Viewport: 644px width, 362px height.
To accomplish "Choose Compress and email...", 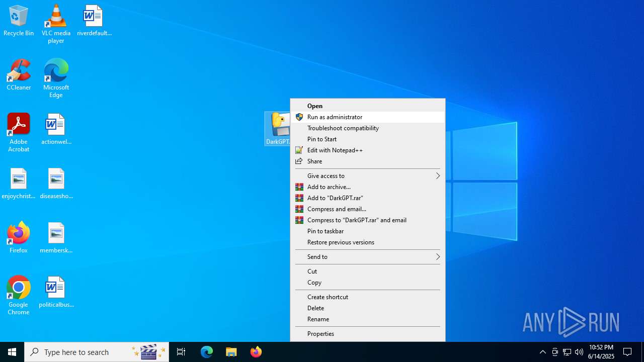I will [367, 209].
